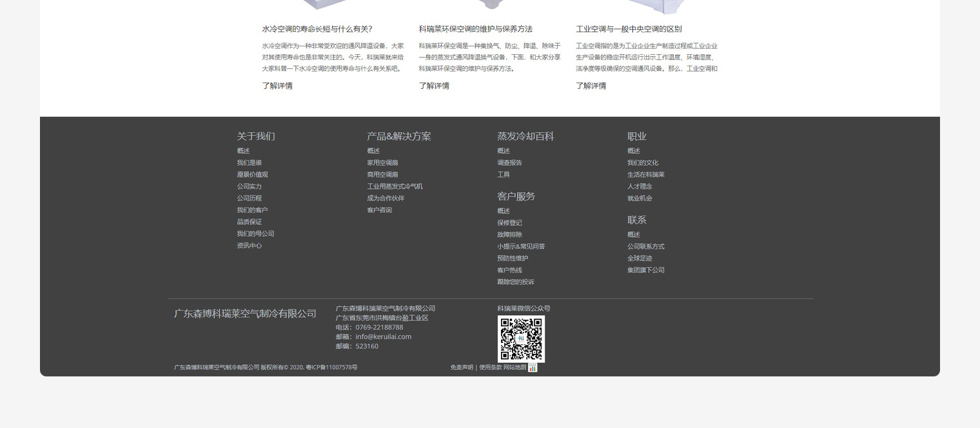980x428 pixels.
Task: Select 家用空调扇 in products section
Action: tap(382, 163)
